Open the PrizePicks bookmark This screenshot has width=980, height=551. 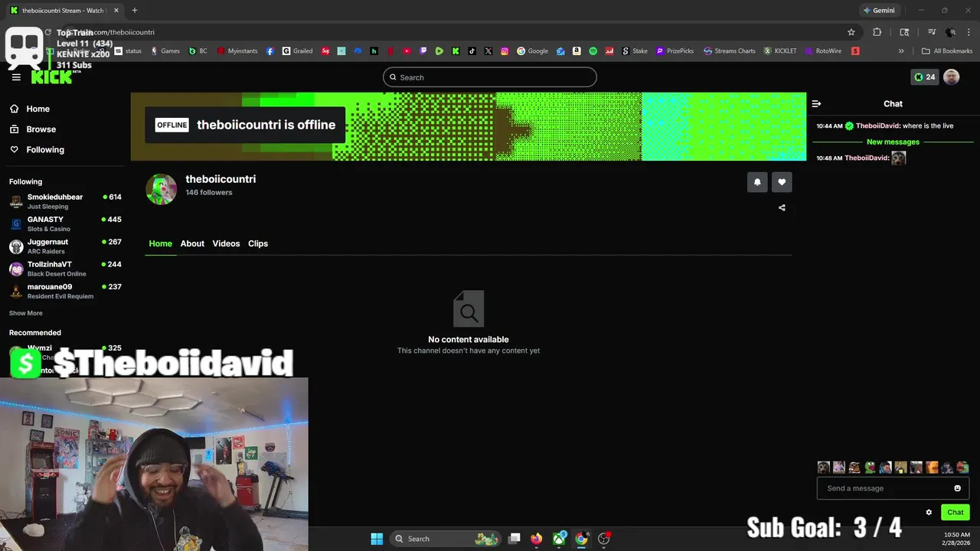[x=675, y=51]
